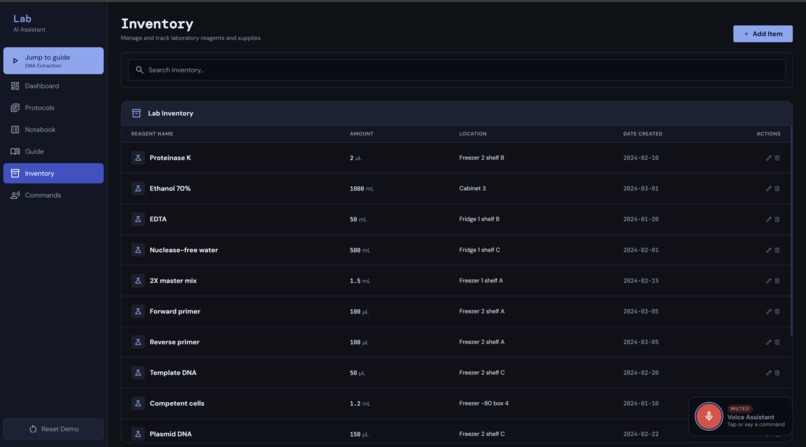Select Inventory in the sidebar
This screenshot has height=447, width=806.
pyautogui.click(x=53, y=173)
